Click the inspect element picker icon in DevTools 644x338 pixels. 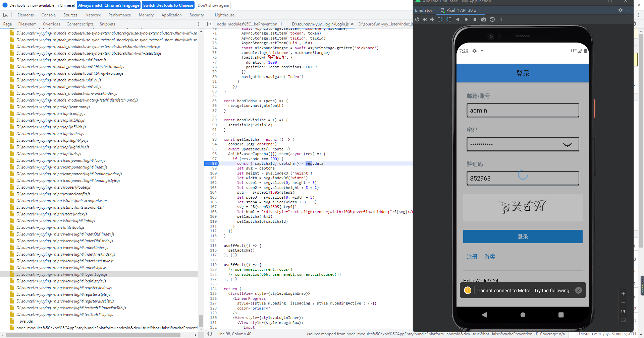6,15
